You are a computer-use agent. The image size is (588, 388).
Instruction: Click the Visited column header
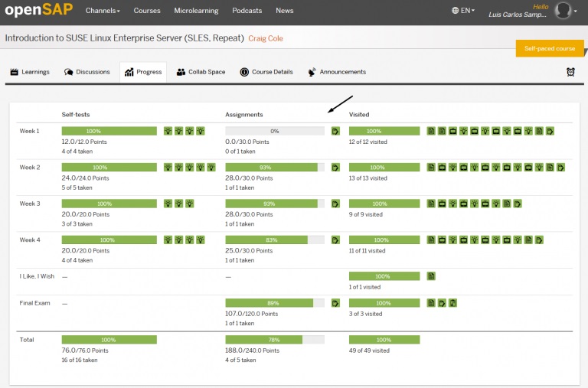click(x=359, y=115)
